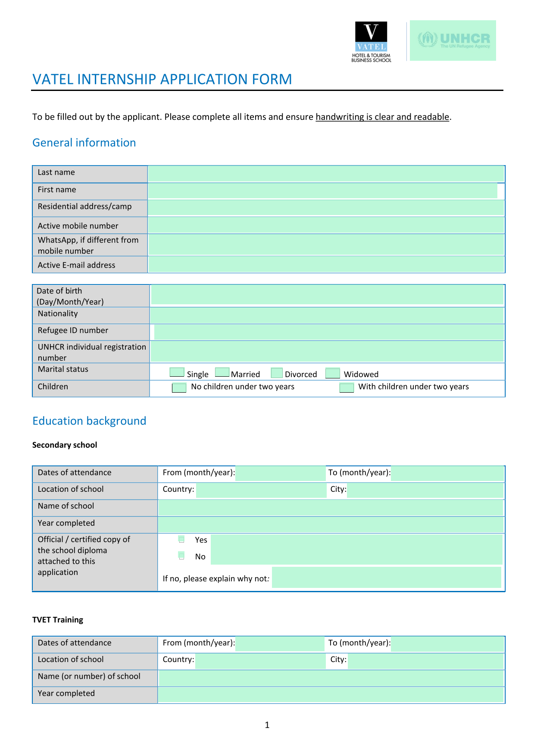Check the Married marital status box

point(222,372)
